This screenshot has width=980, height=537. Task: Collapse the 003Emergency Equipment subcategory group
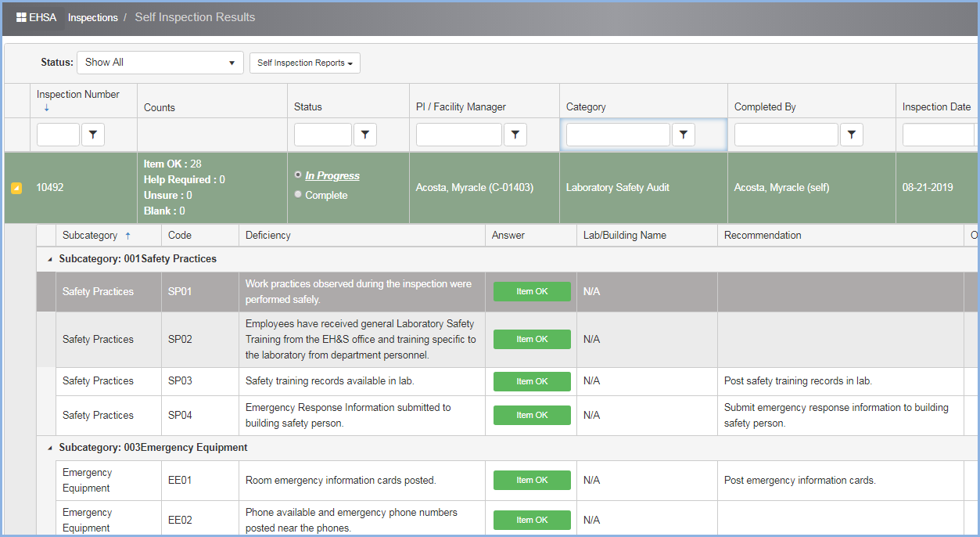point(51,448)
